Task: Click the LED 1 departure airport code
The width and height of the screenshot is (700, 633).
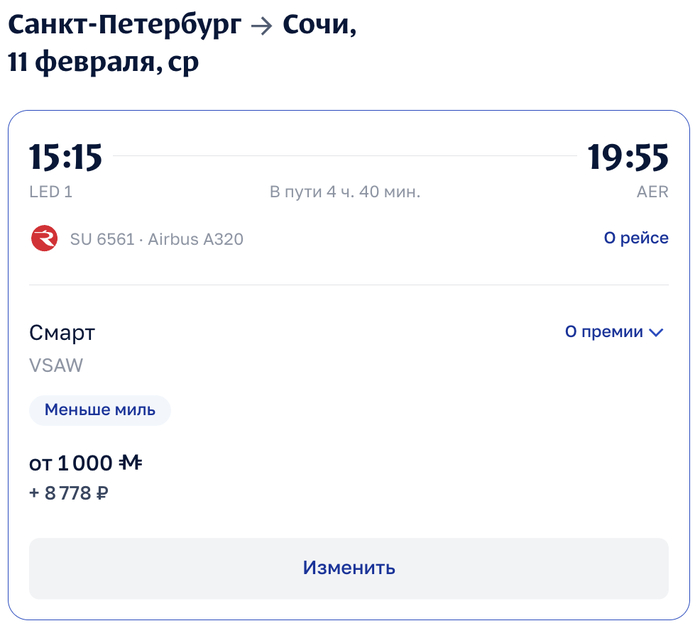Action: (x=51, y=192)
